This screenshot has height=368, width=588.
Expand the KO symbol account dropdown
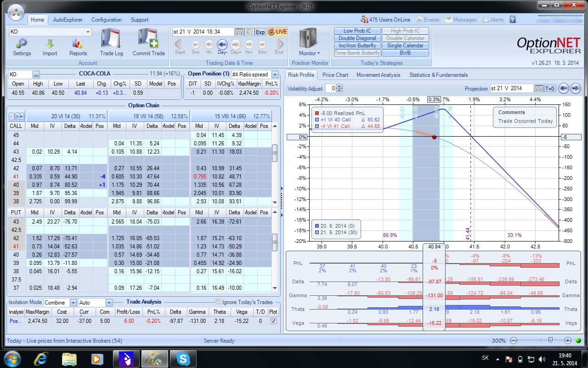click(x=88, y=32)
